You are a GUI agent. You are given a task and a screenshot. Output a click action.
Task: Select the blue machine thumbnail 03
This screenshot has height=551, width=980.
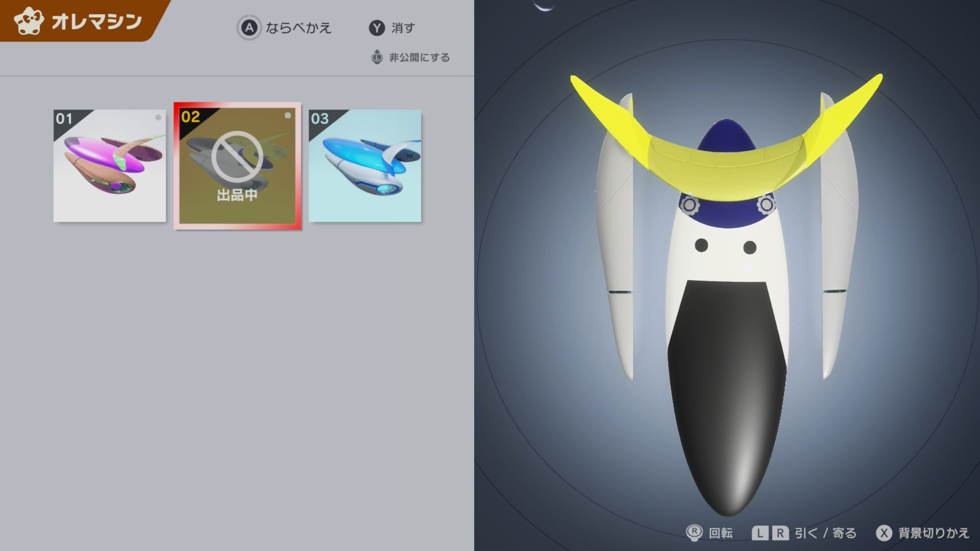click(365, 166)
